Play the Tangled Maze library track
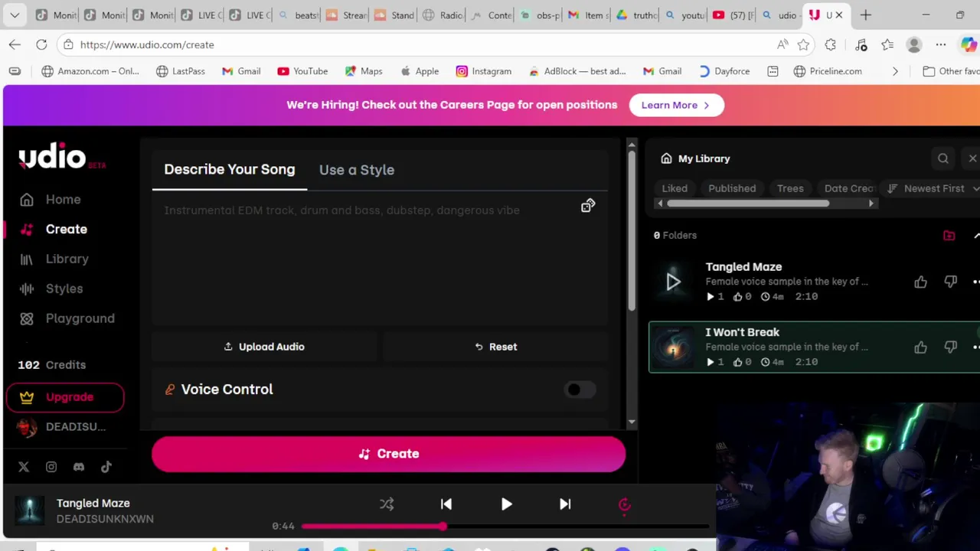980x551 pixels. tap(673, 282)
